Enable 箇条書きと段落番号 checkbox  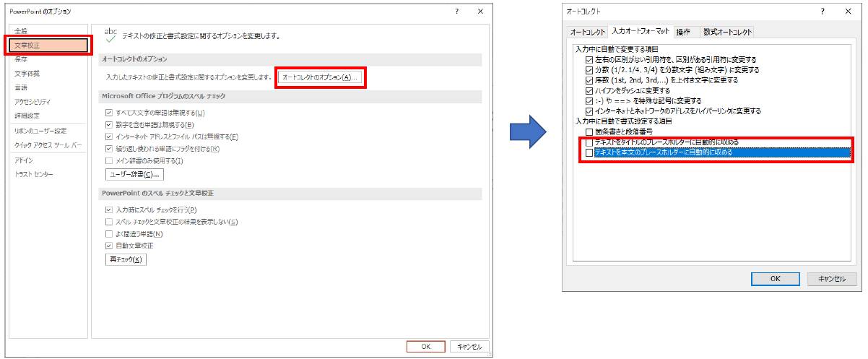590,132
